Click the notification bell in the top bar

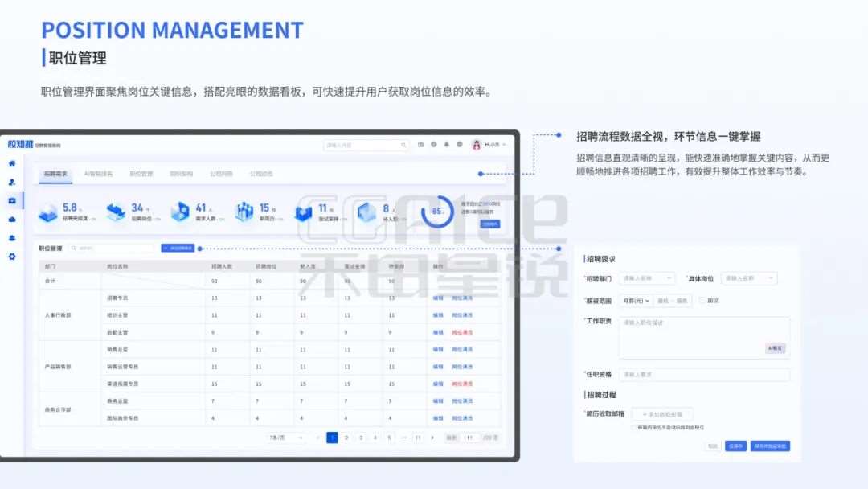pyautogui.click(x=447, y=145)
